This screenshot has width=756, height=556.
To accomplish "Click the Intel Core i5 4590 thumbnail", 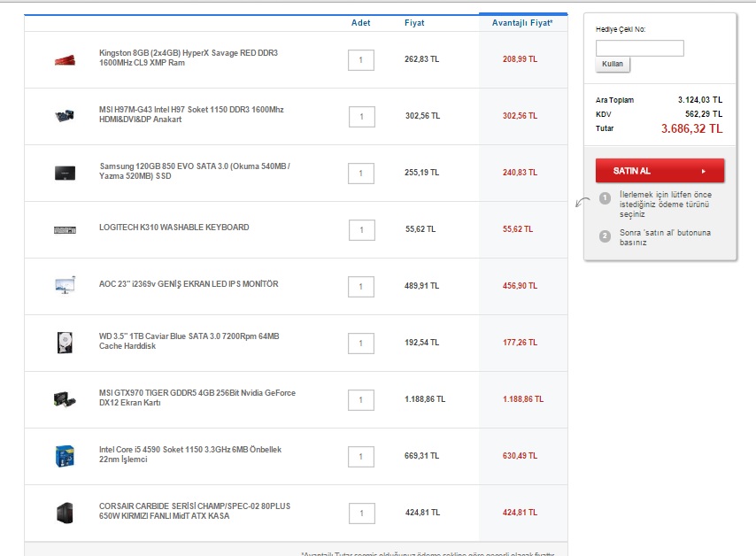I will 65,456.
